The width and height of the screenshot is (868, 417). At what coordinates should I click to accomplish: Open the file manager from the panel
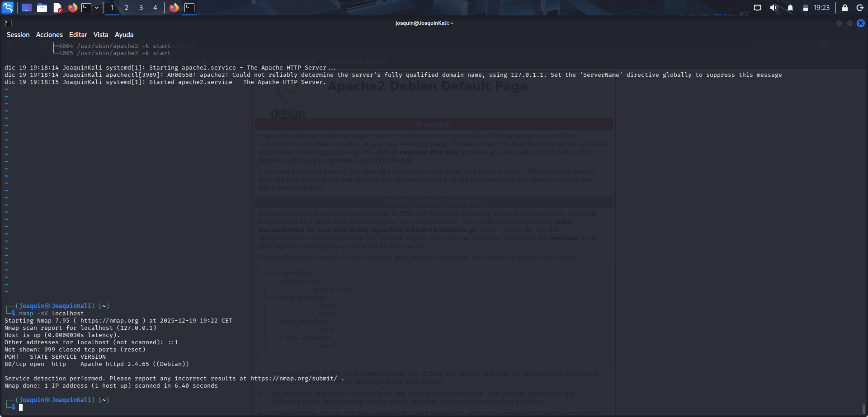click(42, 7)
